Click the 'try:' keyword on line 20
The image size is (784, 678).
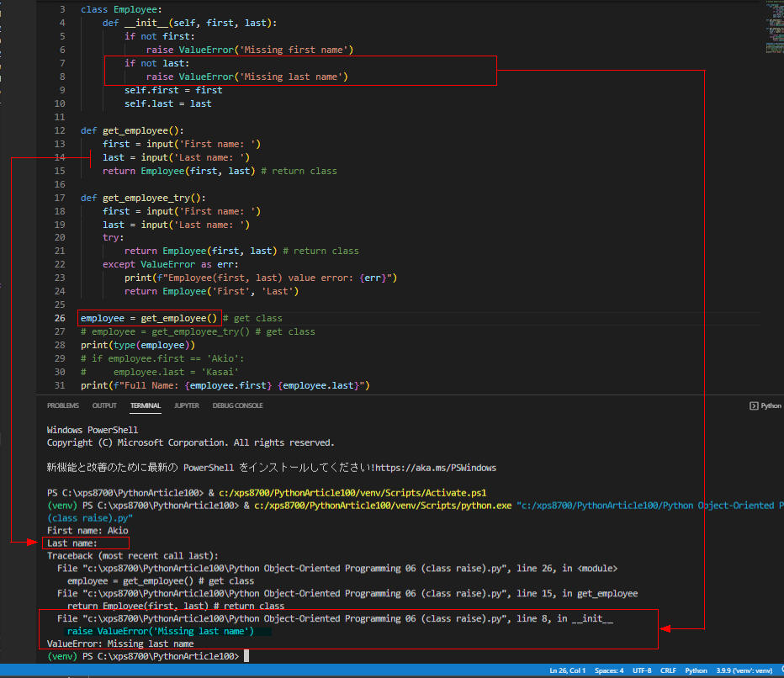[113, 237]
